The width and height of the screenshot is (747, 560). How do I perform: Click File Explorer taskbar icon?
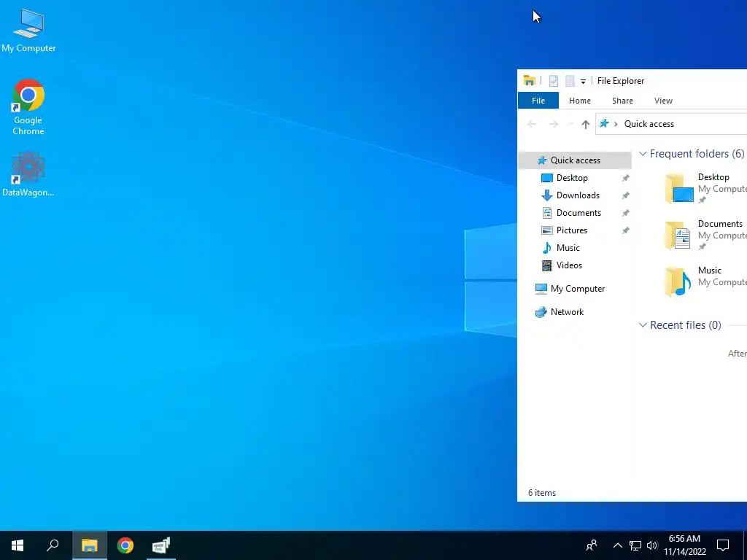point(89,545)
